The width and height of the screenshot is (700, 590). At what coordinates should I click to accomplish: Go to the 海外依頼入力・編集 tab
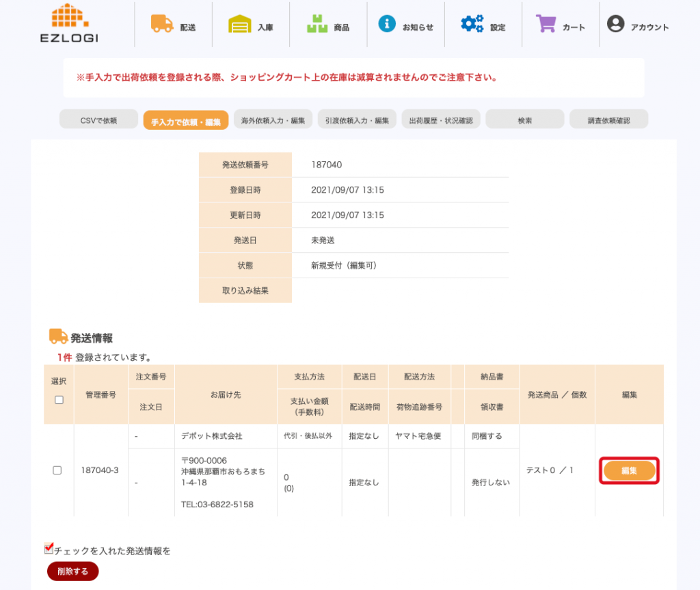pyautogui.click(x=273, y=120)
